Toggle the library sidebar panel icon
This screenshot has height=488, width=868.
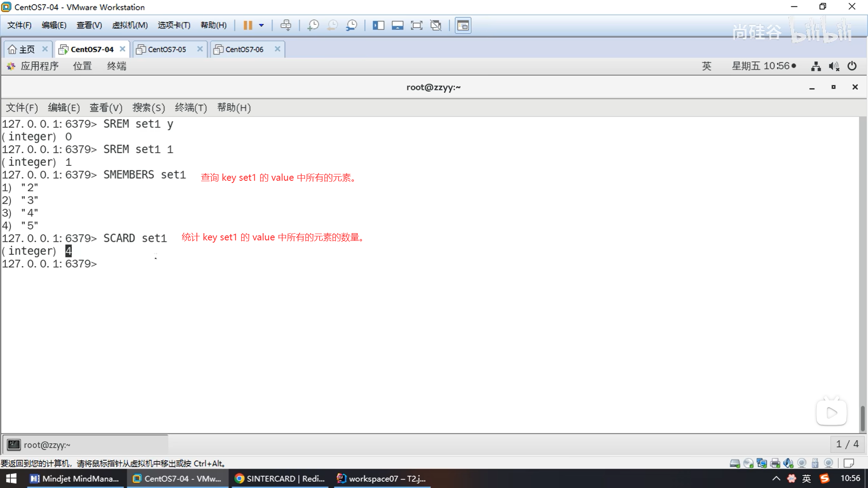[378, 25]
